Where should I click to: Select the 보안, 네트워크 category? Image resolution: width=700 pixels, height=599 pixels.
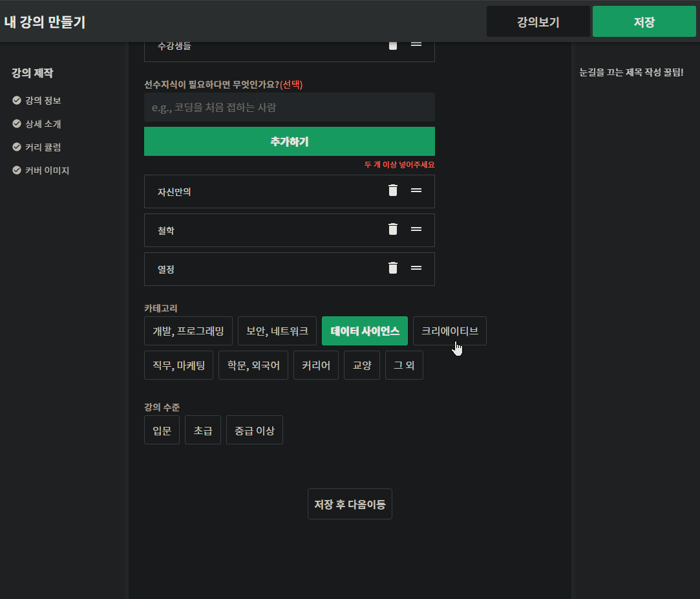coord(277,331)
